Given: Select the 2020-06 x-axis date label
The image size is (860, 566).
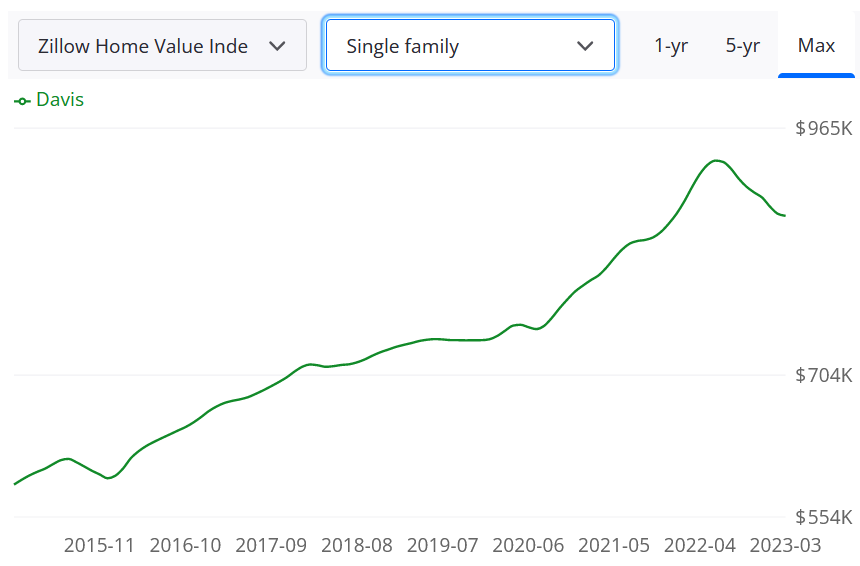Looking at the screenshot, I should (529, 546).
